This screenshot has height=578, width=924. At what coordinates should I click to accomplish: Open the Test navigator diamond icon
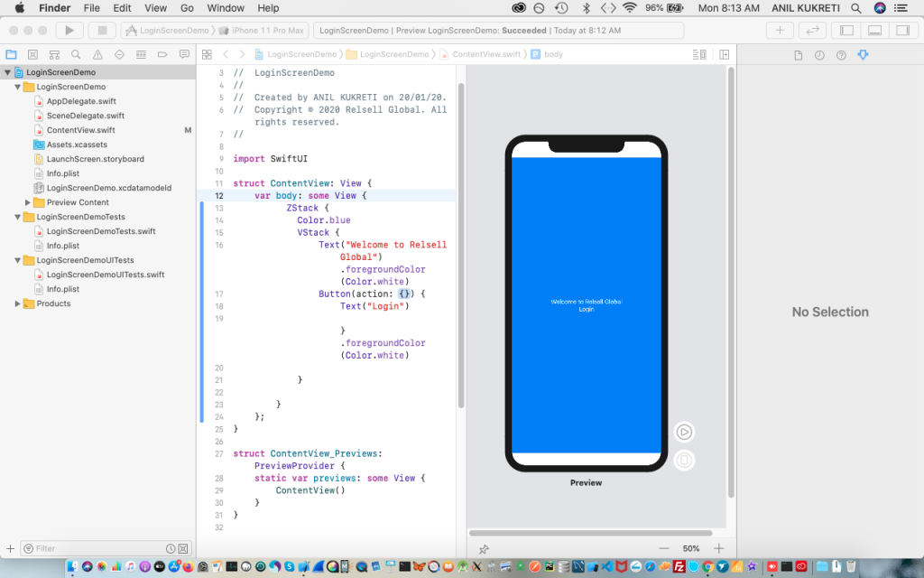point(121,53)
